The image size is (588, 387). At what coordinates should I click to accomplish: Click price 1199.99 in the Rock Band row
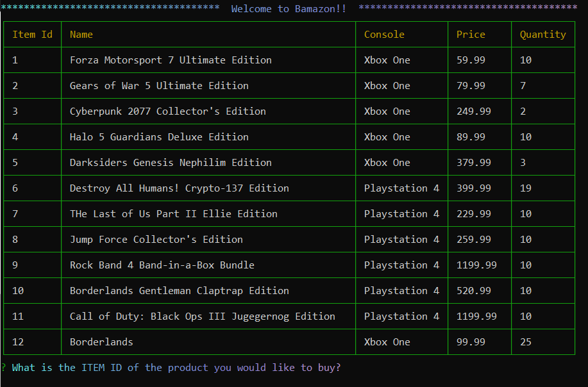point(476,265)
